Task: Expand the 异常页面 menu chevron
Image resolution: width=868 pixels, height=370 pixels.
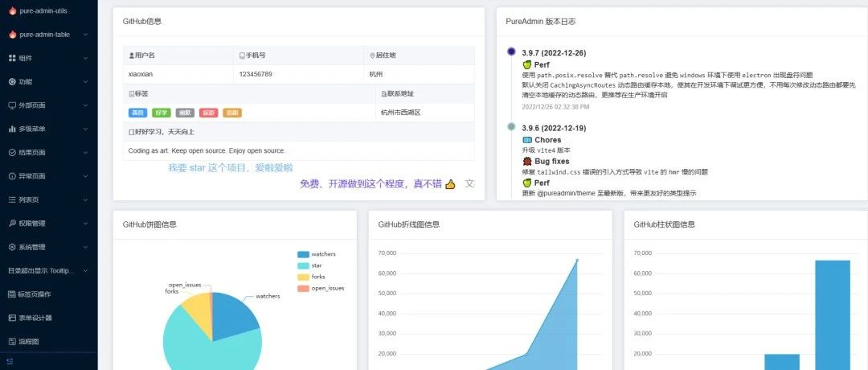Action: [x=85, y=176]
